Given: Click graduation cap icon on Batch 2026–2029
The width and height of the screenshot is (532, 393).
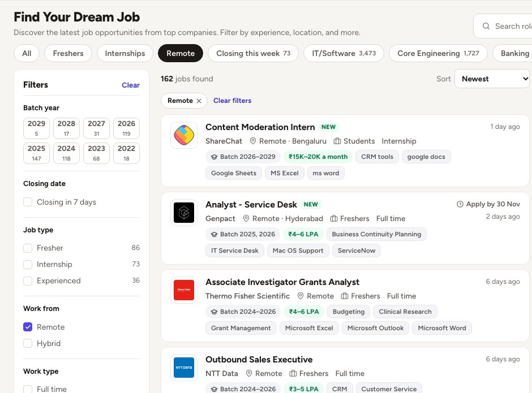Looking at the screenshot, I should pos(214,157).
